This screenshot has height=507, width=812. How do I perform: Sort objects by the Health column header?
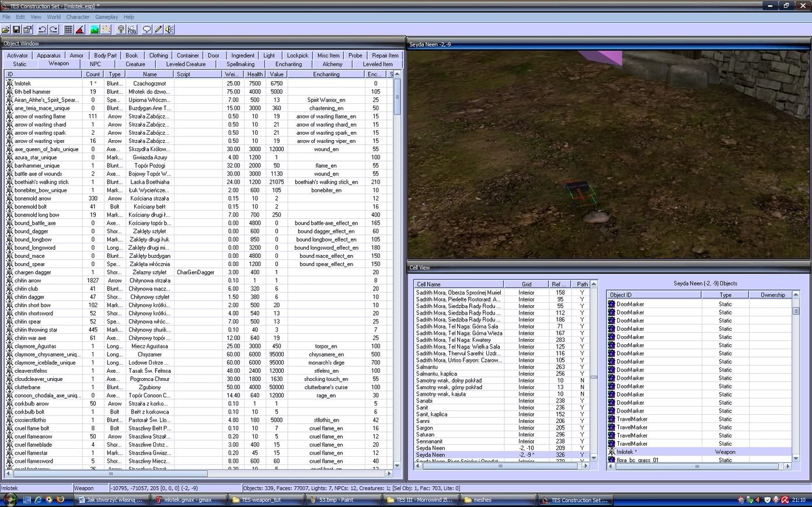point(255,74)
